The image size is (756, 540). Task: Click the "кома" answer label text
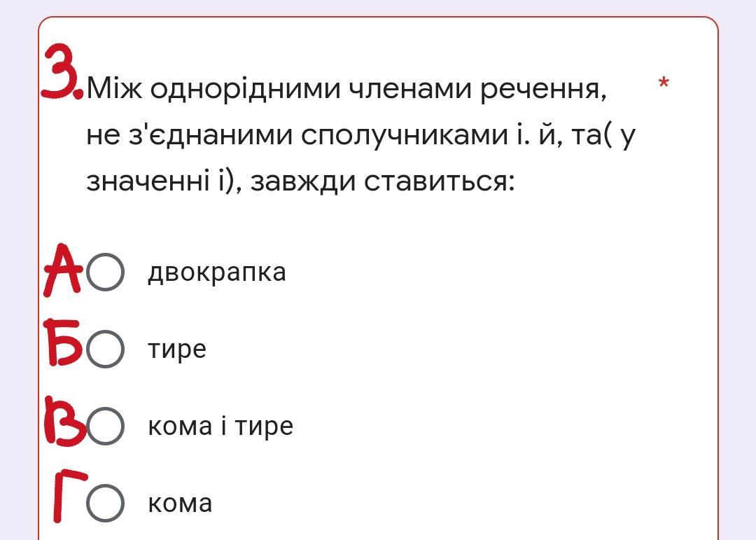click(180, 504)
